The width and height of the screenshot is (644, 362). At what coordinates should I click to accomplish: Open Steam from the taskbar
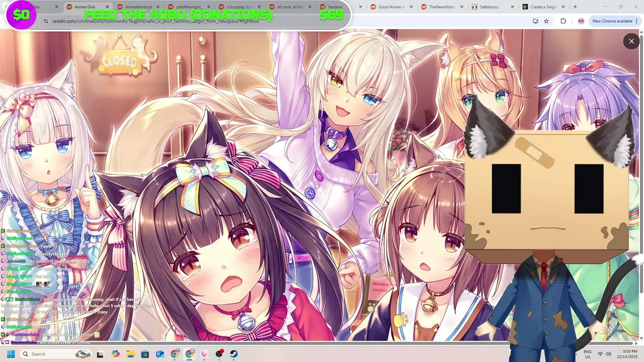click(x=234, y=354)
